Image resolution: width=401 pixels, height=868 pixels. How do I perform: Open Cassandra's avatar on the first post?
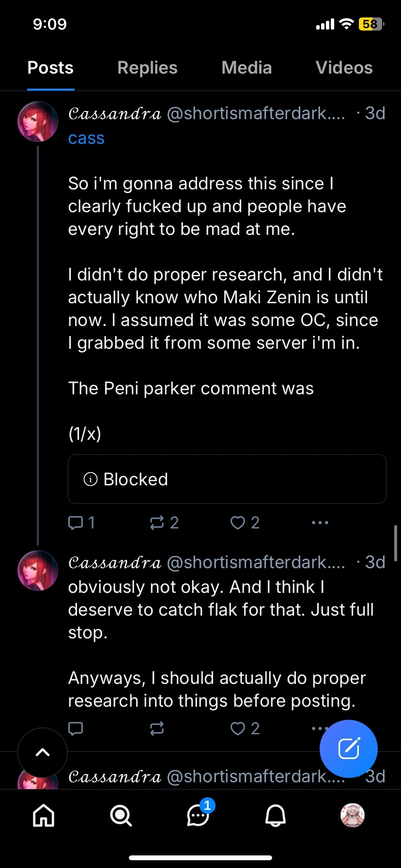(38, 122)
